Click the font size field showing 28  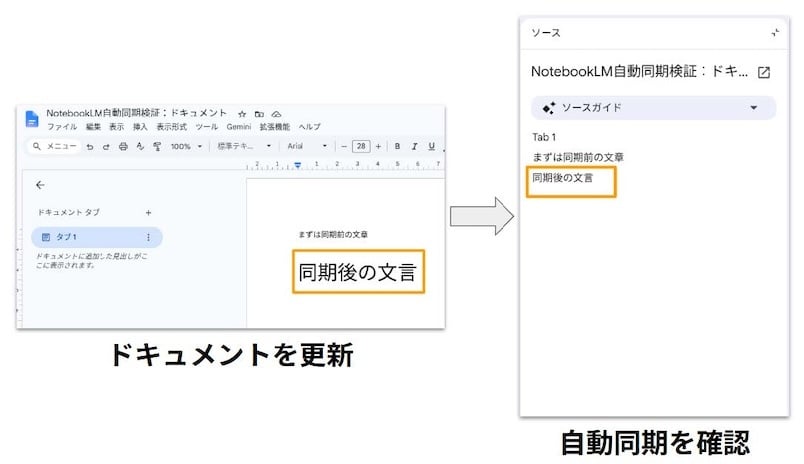tap(361, 146)
